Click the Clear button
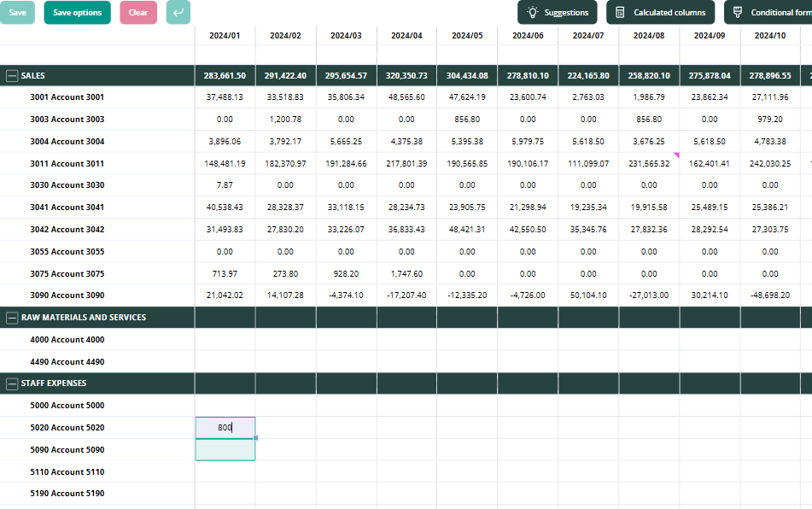 click(x=138, y=13)
